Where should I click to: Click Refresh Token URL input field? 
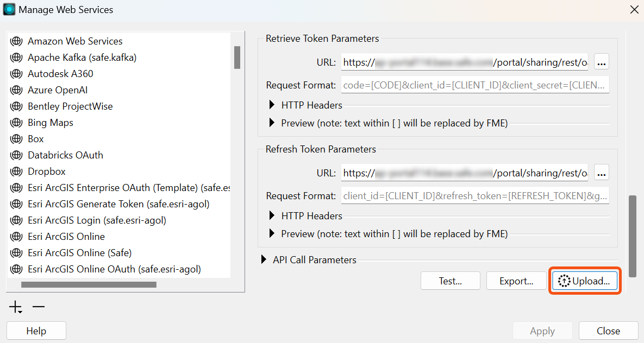tap(465, 173)
